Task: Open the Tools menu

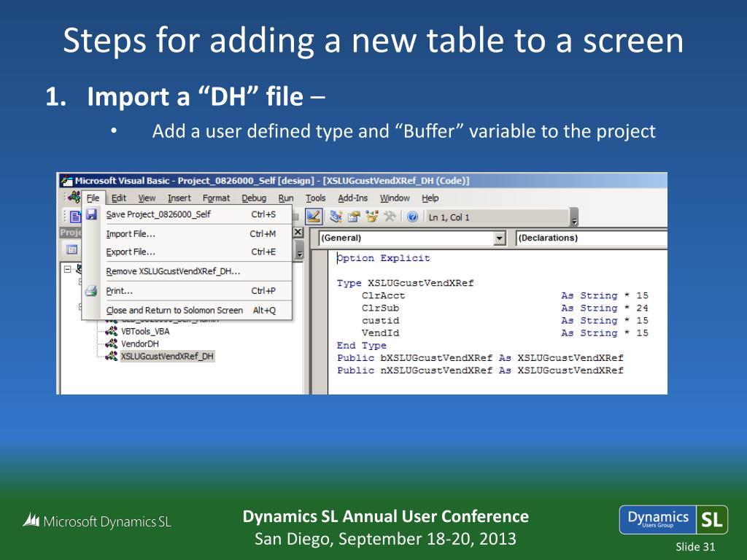Action: 315,198
